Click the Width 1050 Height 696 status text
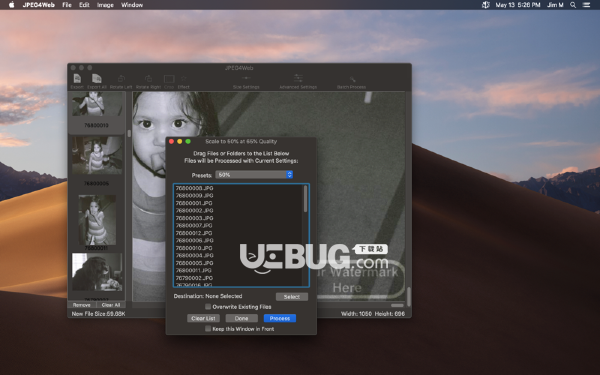This screenshot has width=600, height=375. coord(373,314)
